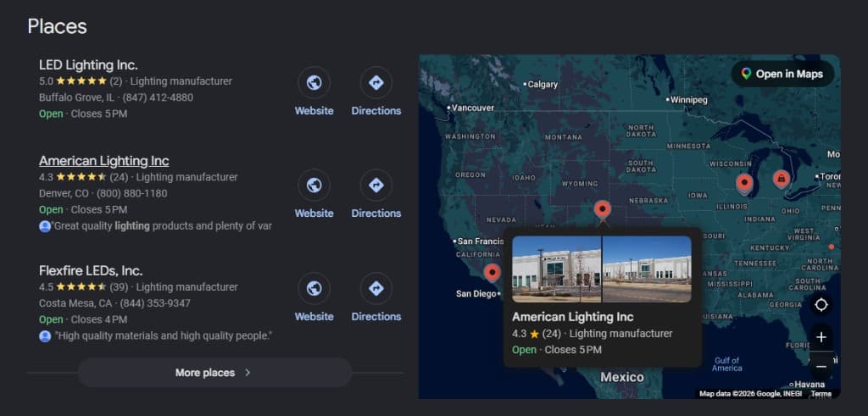Open the map in Google Maps
Screen dimensions: 868x416
pos(782,74)
